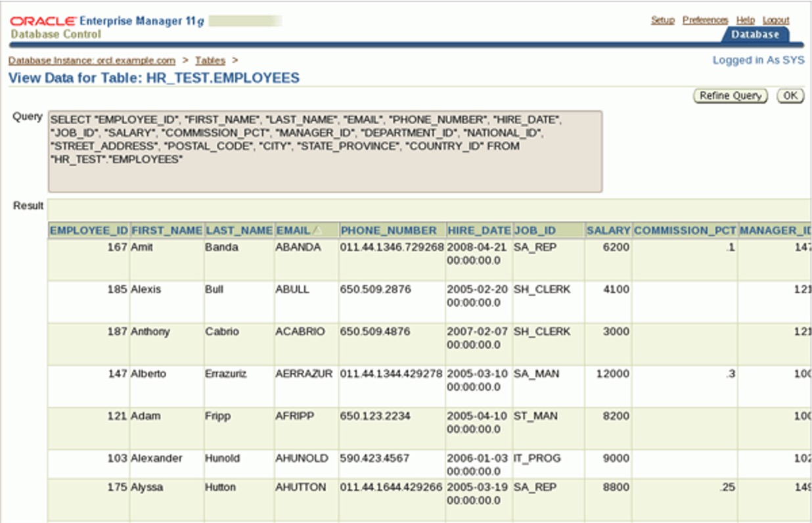Sort by LAST_NAME column header
This screenshot has height=523, width=812.
(x=239, y=231)
